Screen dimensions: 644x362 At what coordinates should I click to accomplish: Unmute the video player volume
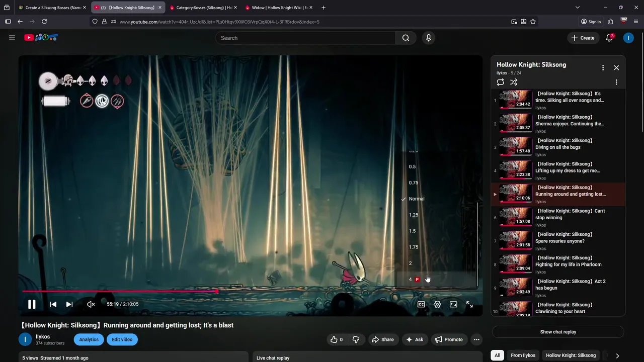coord(91,304)
